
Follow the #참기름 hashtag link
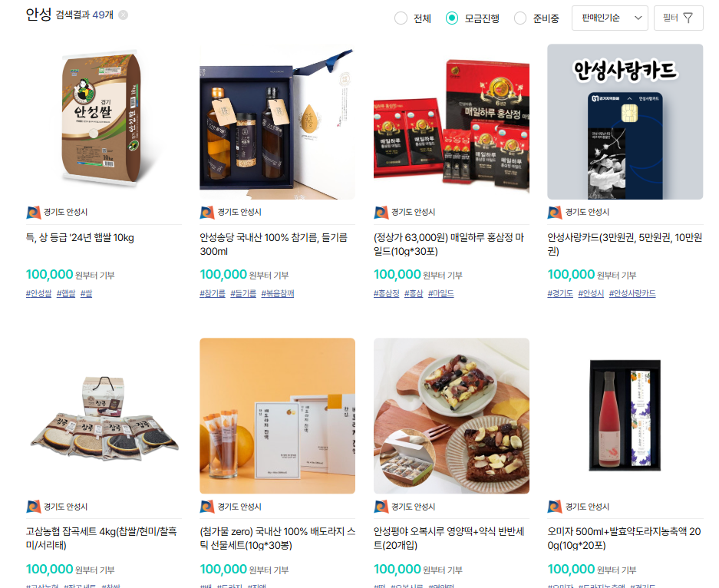(x=213, y=293)
